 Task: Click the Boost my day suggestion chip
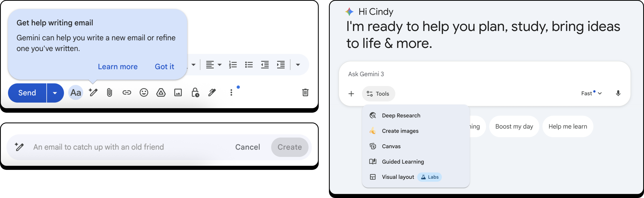point(514,126)
